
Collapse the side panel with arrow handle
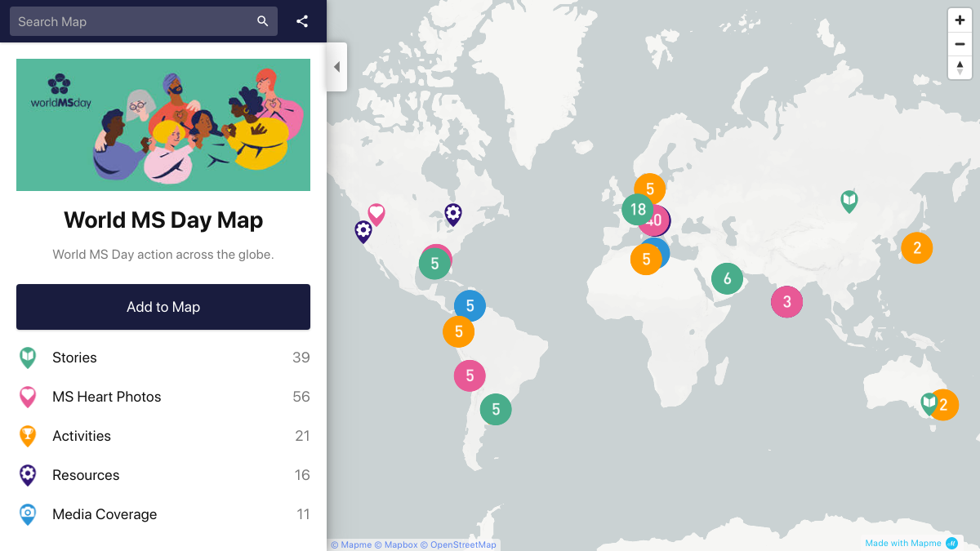pos(336,67)
